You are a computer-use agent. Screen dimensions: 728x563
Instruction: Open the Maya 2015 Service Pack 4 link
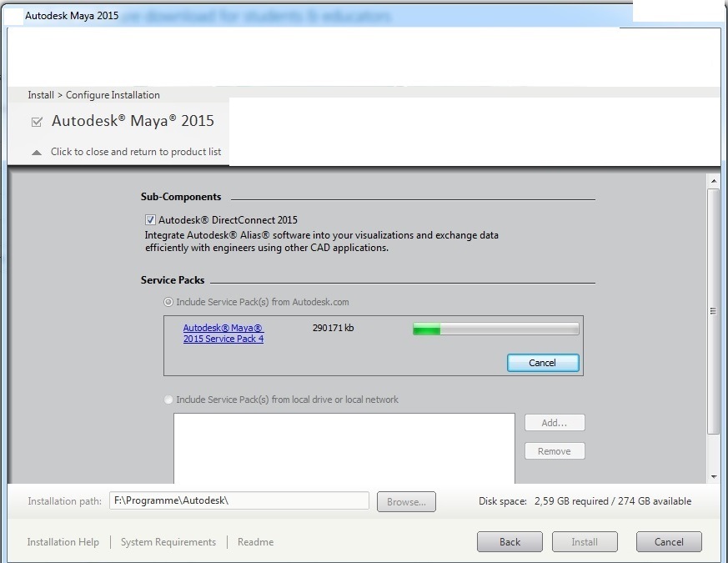pyautogui.click(x=223, y=333)
